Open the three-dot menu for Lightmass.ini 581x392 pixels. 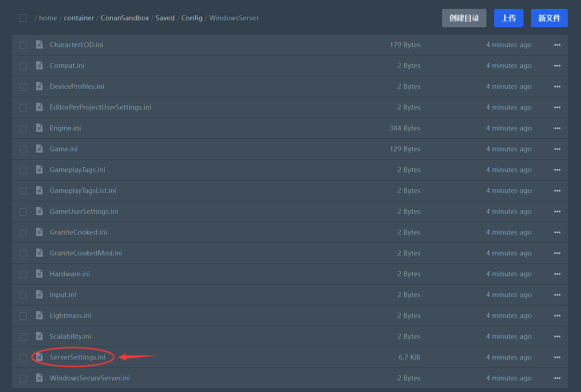557,316
